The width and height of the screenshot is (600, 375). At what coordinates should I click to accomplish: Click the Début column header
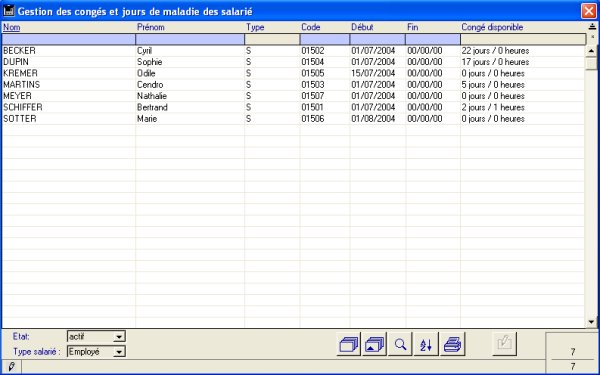pos(362,27)
